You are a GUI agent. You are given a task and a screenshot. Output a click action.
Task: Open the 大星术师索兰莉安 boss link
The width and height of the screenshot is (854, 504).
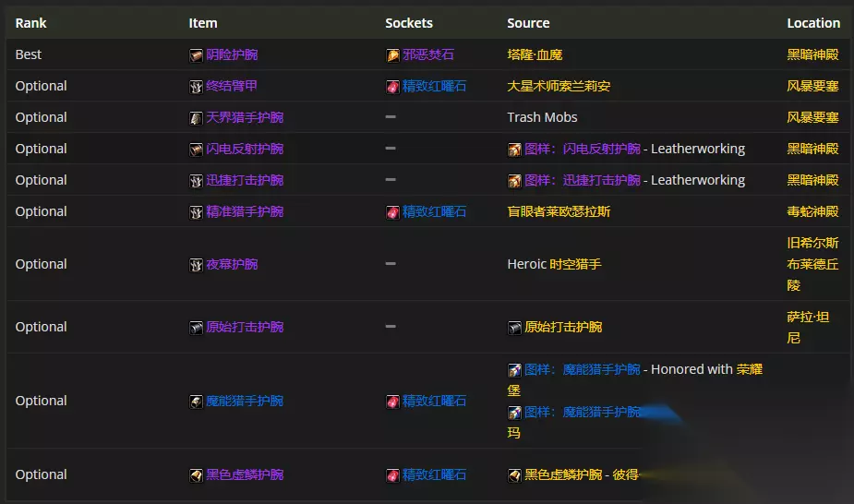coord(559,87)
